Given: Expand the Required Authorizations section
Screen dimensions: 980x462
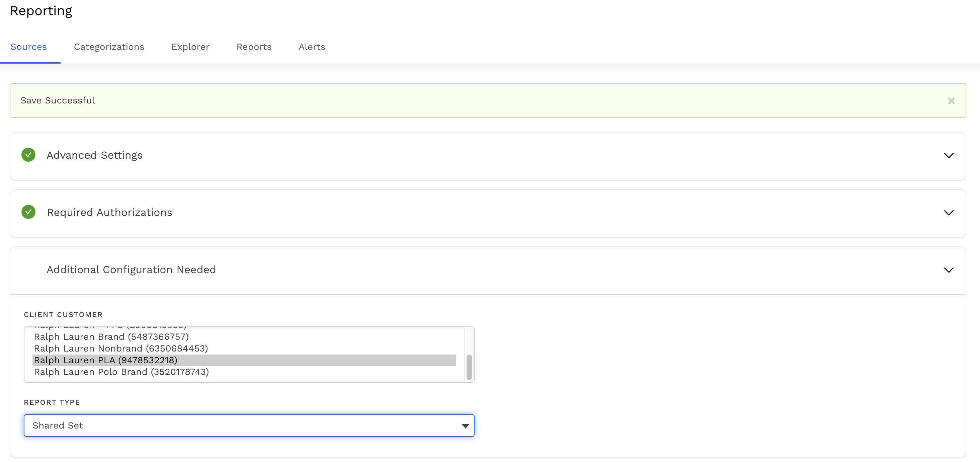Looking at the screenshot, I should pyautogui.click(x=949, y=213).
